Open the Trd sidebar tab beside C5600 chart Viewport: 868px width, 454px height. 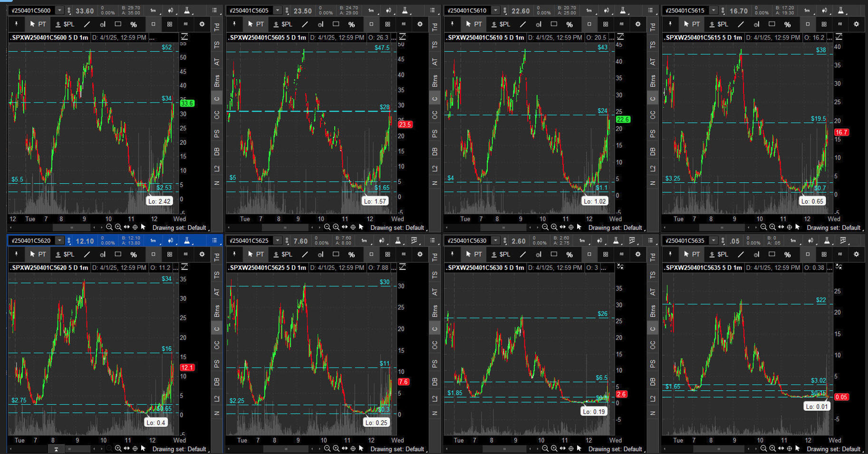click(x=217, y=27)
